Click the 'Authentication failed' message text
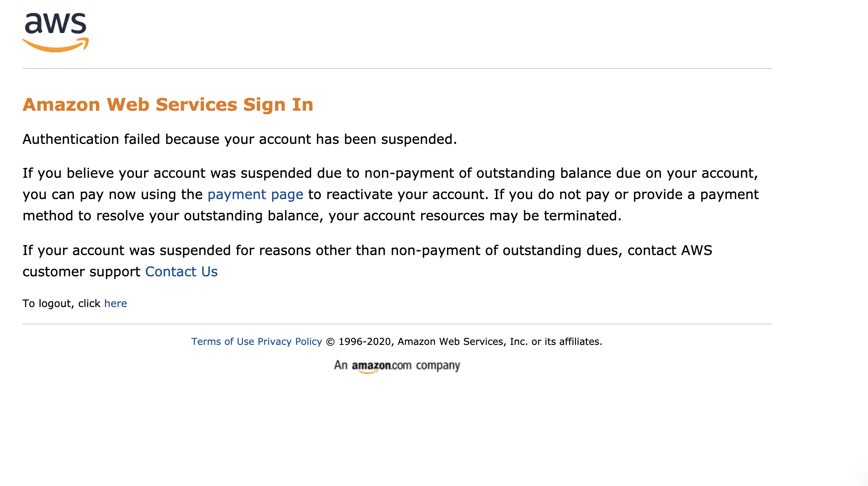The image size is (868, 486). click(x=239, y=140)
